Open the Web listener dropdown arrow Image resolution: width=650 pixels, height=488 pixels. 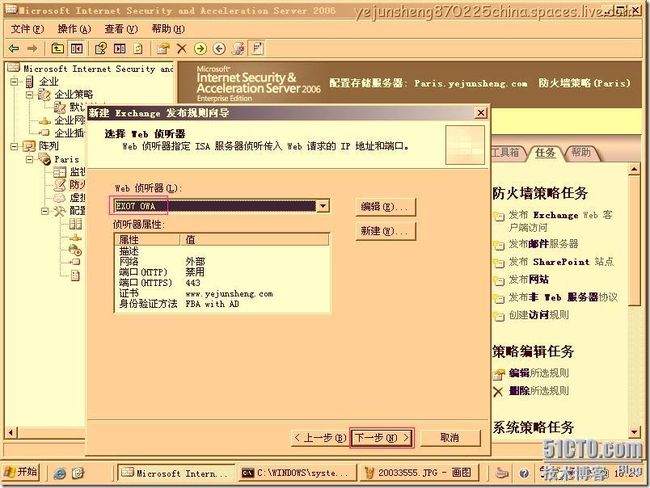323,206
